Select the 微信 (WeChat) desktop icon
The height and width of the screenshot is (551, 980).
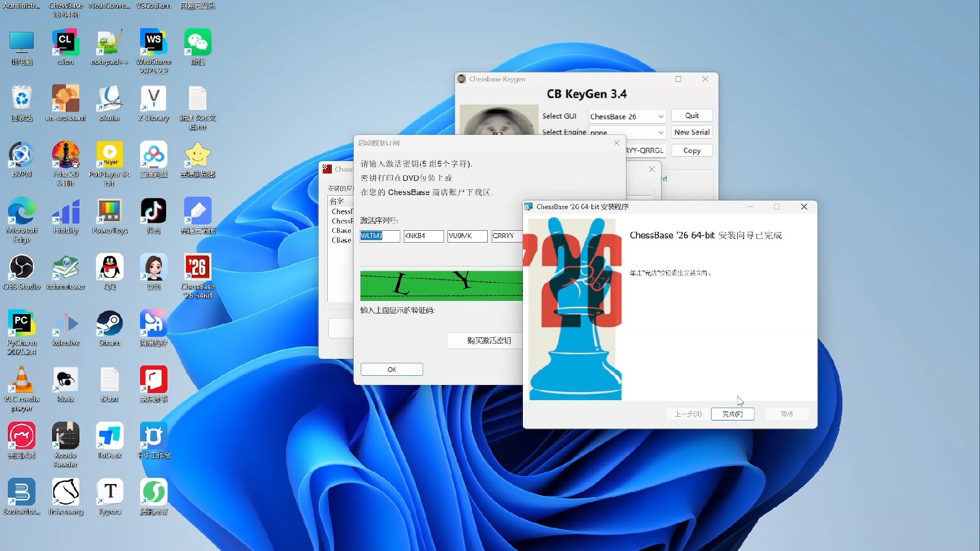point(198,48)
